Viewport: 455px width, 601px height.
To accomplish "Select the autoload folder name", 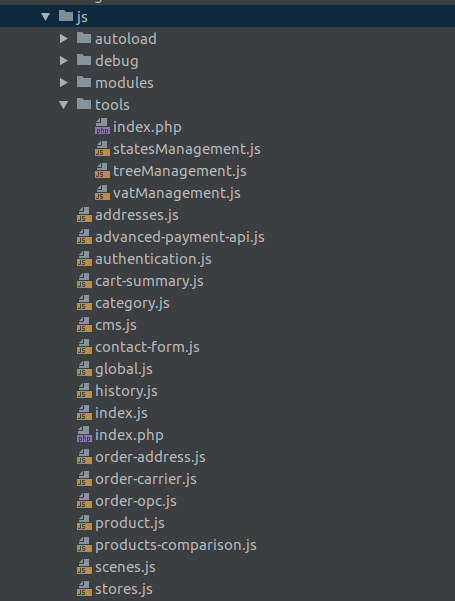I will tap(126, 39).
